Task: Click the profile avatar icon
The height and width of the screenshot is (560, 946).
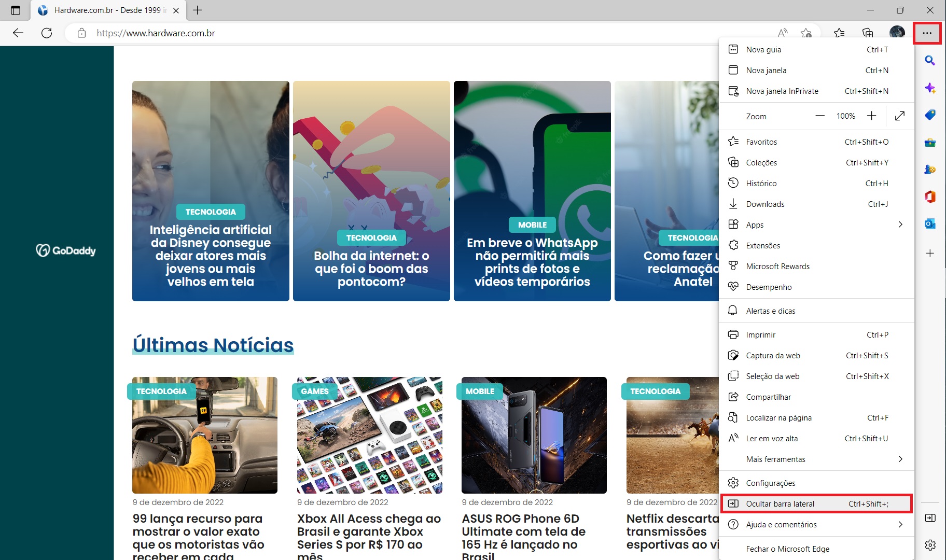Action: [897, 33]
